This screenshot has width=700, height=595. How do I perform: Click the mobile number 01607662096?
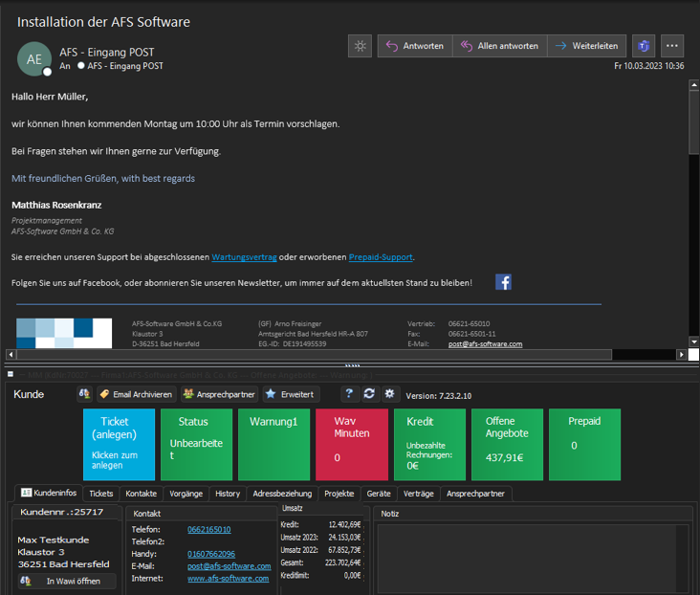pyautogui.click(x=211, y=554)
